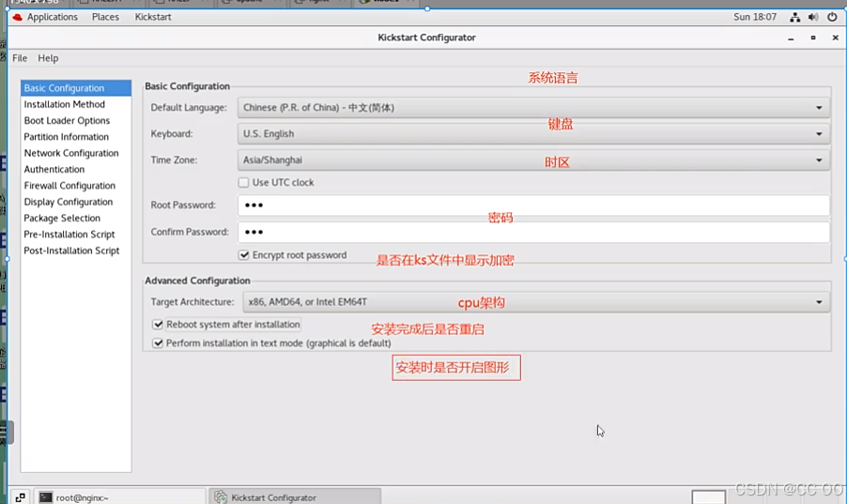Click the window switcher icon at bottom left
Viewport: 847px width, 504px height.
pyautogui.click(x=21, y=497)
